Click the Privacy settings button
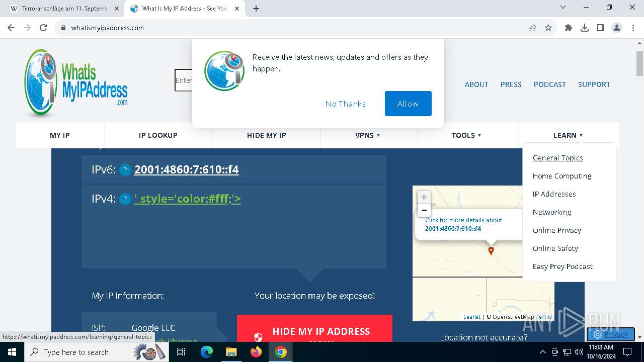Image resolution: width=644 pixels, height=362 pixels. [610, 334]
